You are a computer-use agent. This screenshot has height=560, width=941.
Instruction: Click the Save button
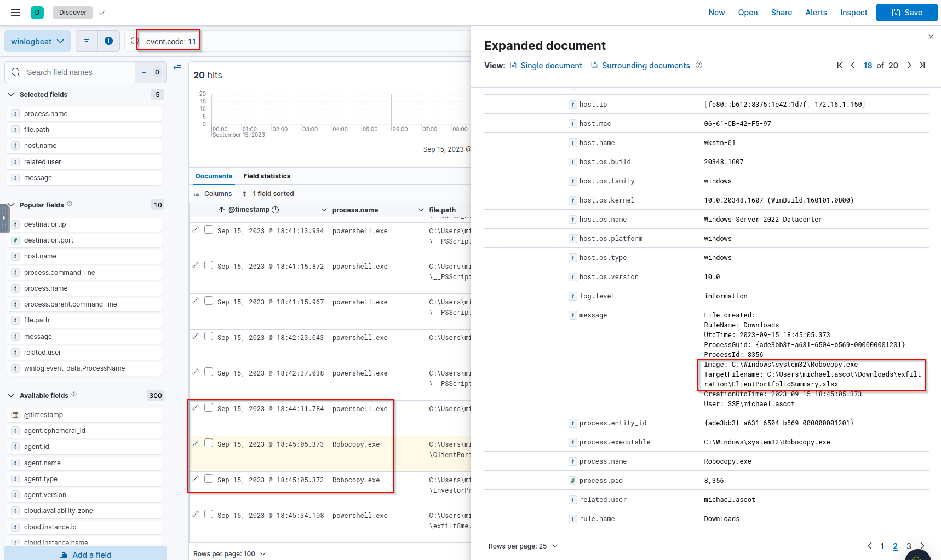pos(906,13)
